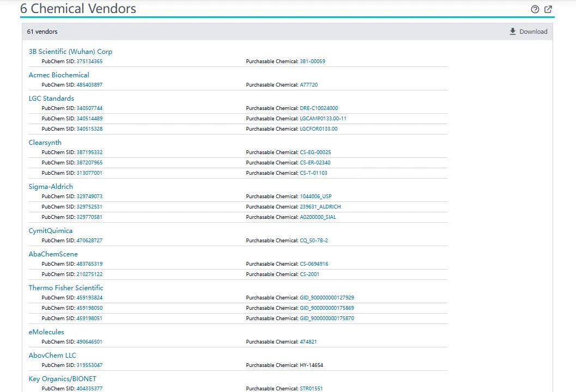Open AbovChem LLC vendor link

pos(52,356)
